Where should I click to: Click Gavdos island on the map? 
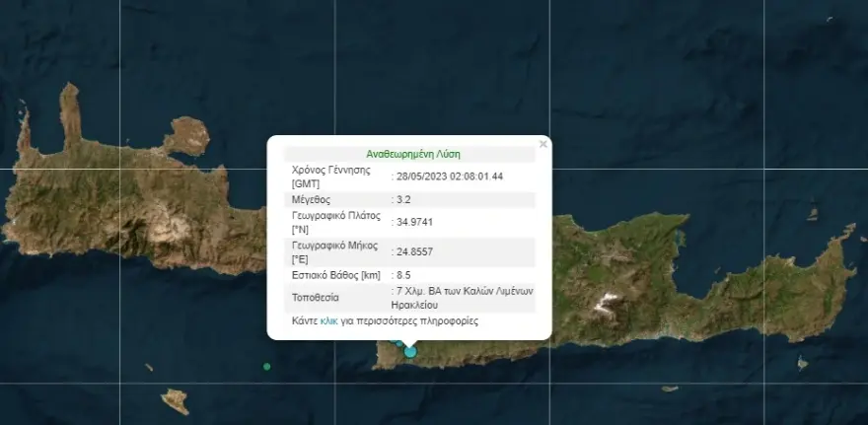pyautogui.click(x=175, y=400)
